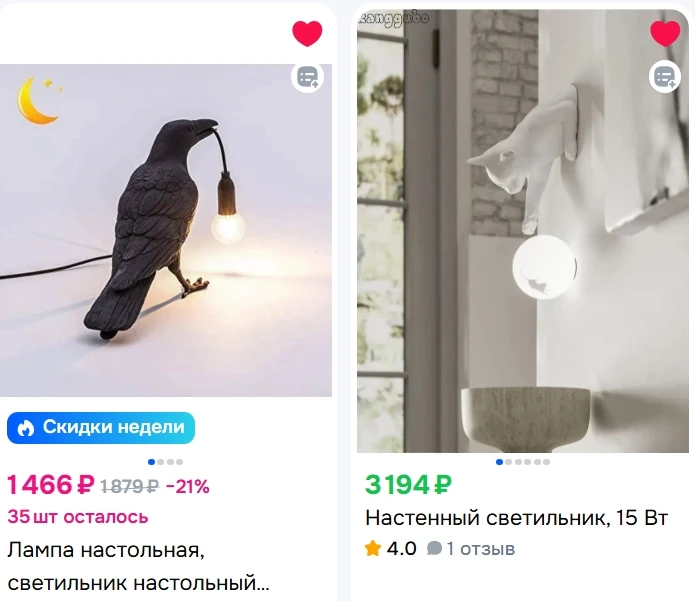This screenshot has width=695, height=601.
Task: Click the flame icon in the Скидки недели badge
Action: coord(26,428)
